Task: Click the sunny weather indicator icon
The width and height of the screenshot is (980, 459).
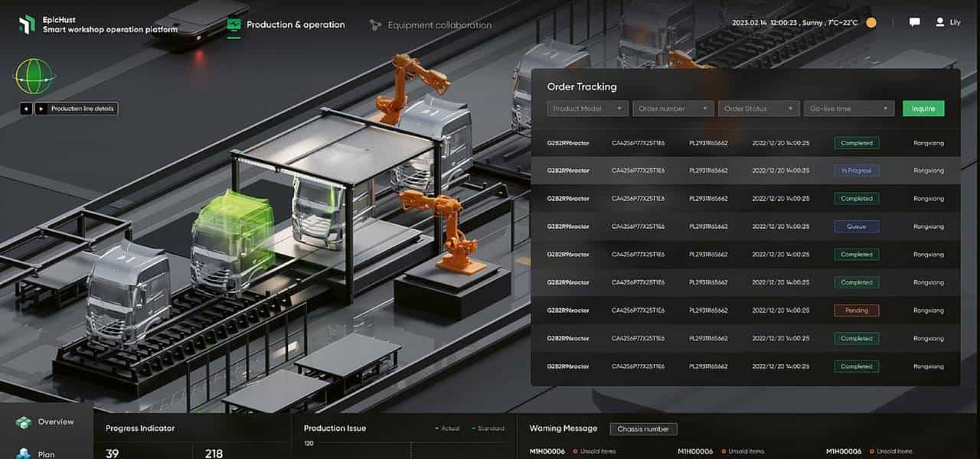Action: tap(871, 23)
